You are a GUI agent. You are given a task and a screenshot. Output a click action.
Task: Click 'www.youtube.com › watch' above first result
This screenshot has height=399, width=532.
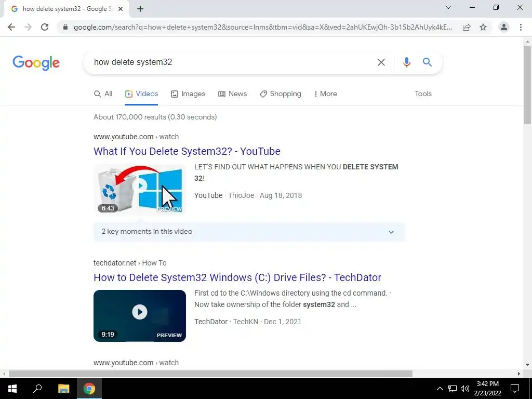coord(136,137)
